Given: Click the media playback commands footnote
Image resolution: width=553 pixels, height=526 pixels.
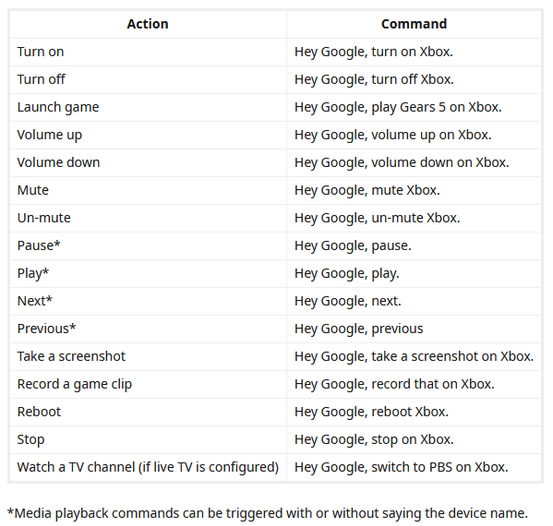Looking at the screenshot, I should [268, 513].
